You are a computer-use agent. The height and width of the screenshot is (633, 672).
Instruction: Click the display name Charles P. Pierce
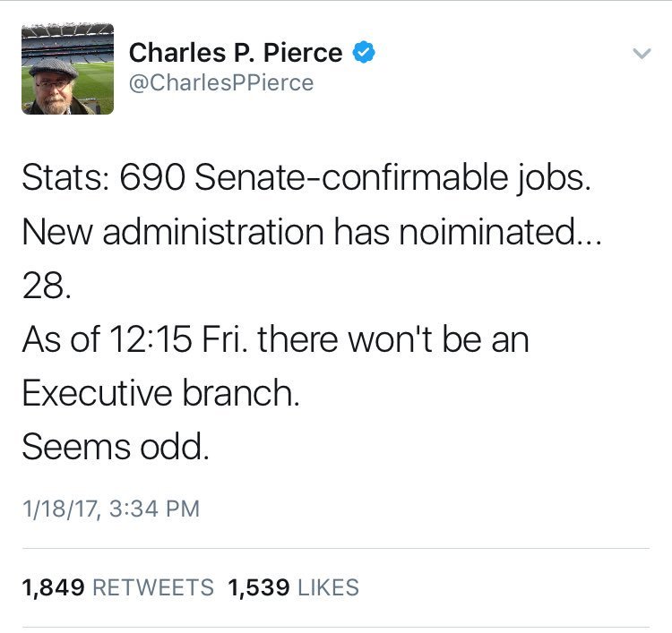click(236, 53)
